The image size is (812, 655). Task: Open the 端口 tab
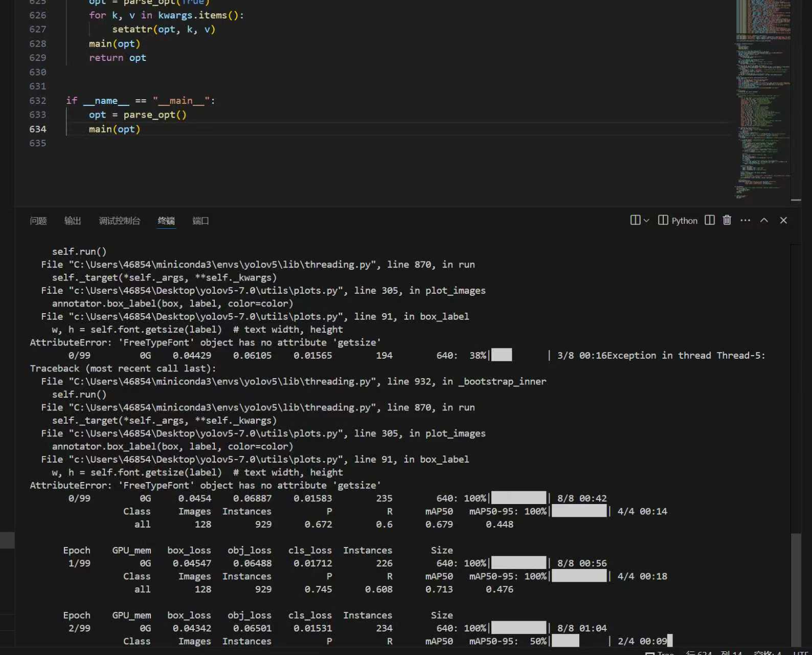tap(200, 221)
